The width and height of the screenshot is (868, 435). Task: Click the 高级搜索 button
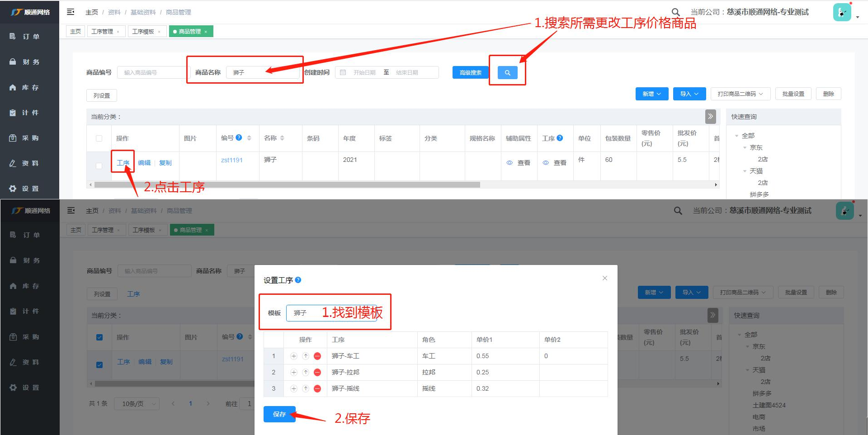(x=470, y=73)
